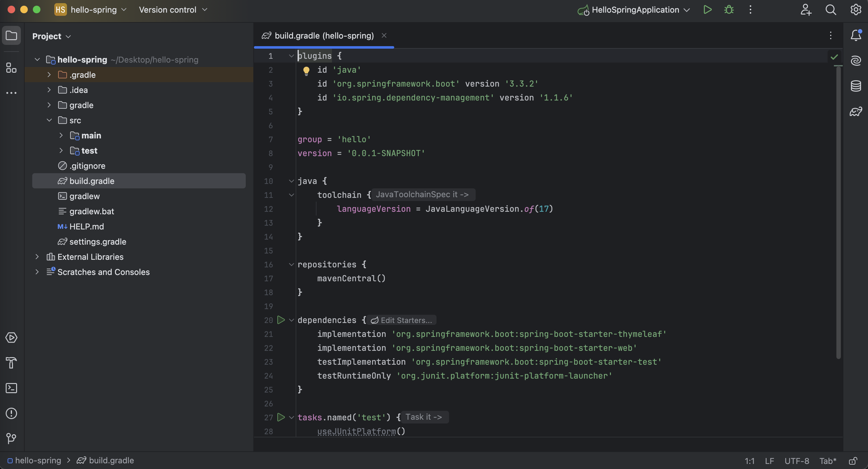Open the Version control menu
Viewport: 868px width, 469px height.
pos(173,10)
